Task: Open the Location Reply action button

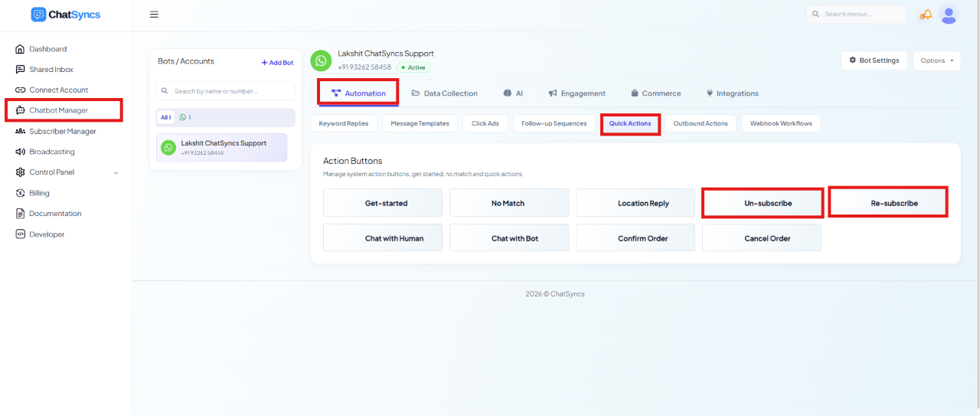Action: pyautogui.click(x=635, y=203)
